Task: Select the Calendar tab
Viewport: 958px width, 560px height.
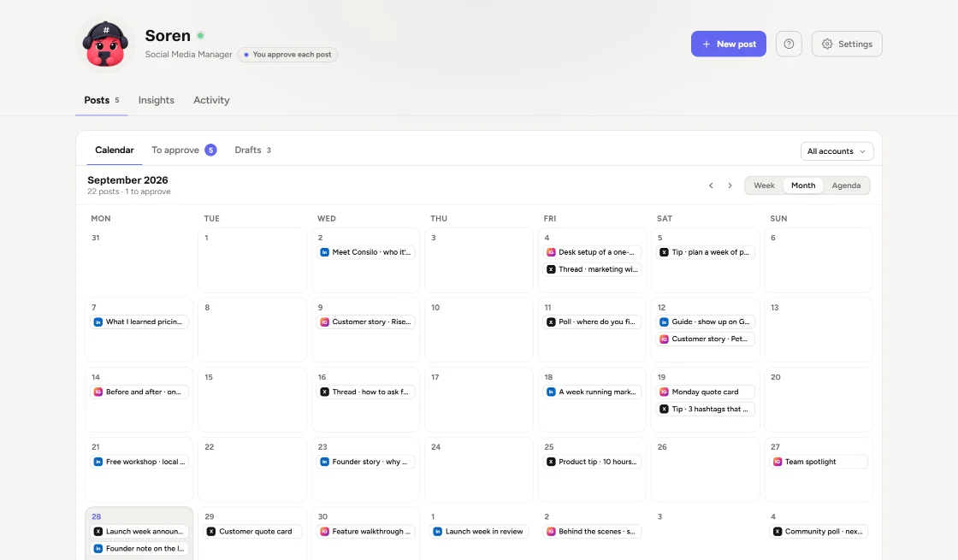Action: tap(115, 150)
